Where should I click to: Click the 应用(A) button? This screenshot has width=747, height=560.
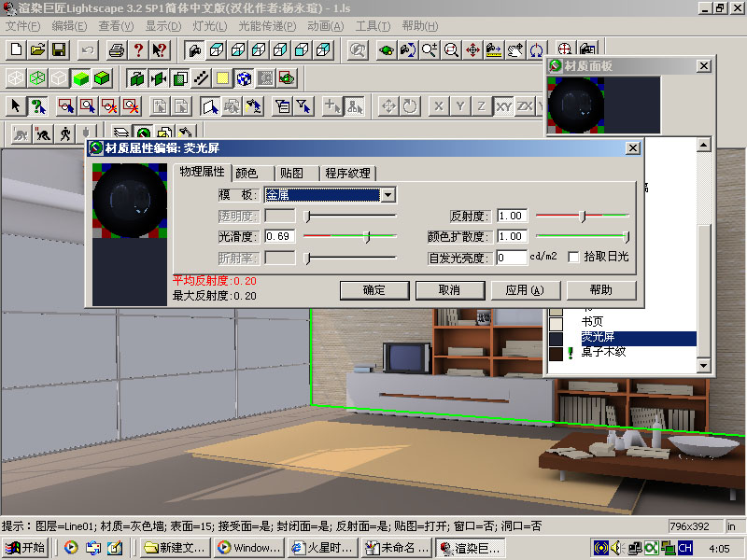[x=525, y=290]
